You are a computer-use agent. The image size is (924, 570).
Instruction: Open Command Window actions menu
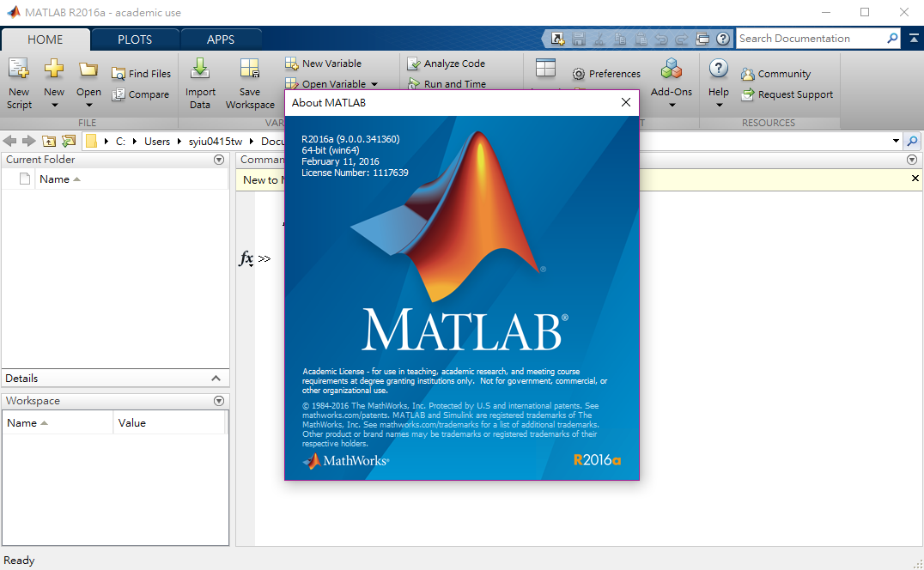tap(912, 160)
